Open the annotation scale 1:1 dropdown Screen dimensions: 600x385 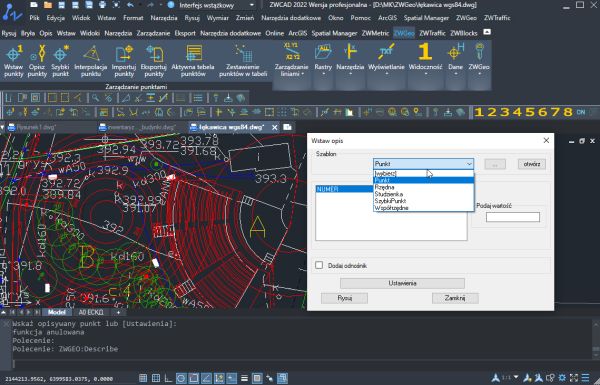[515, 377]
